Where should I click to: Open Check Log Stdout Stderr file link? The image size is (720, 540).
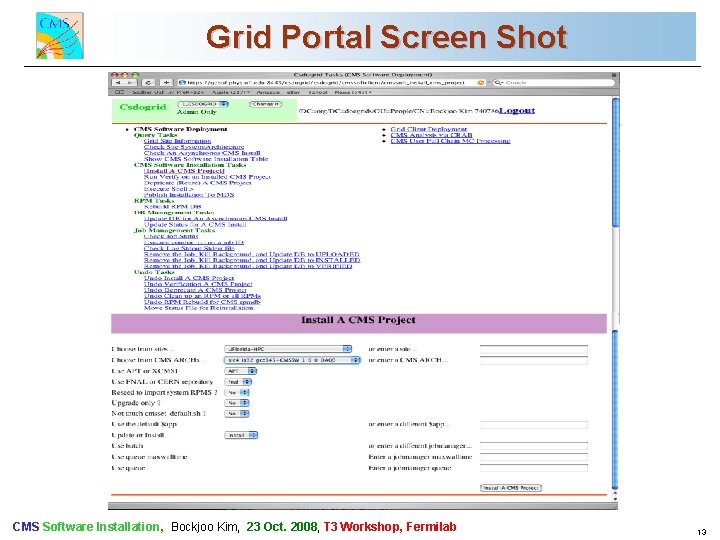pos(189,248)
